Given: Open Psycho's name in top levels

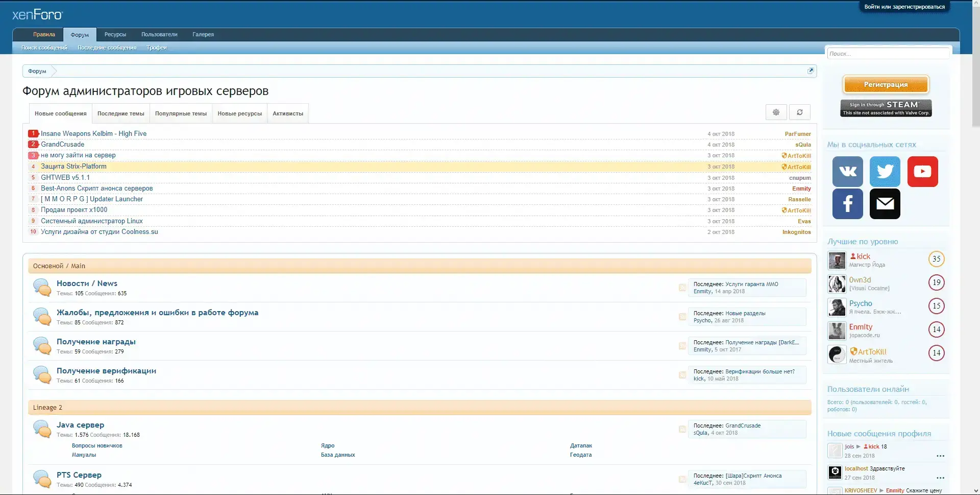Looking at the screenshot, I should pyautogui.click(x=861, y=303).
